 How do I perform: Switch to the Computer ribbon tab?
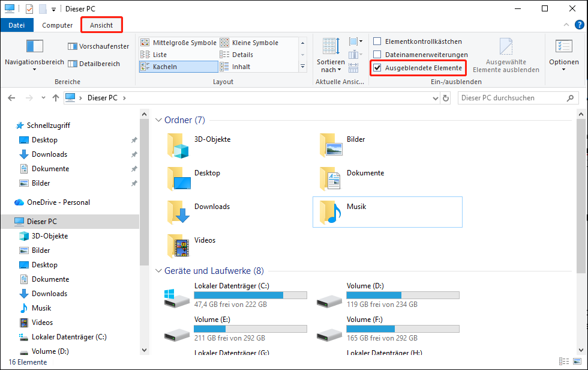57,25
